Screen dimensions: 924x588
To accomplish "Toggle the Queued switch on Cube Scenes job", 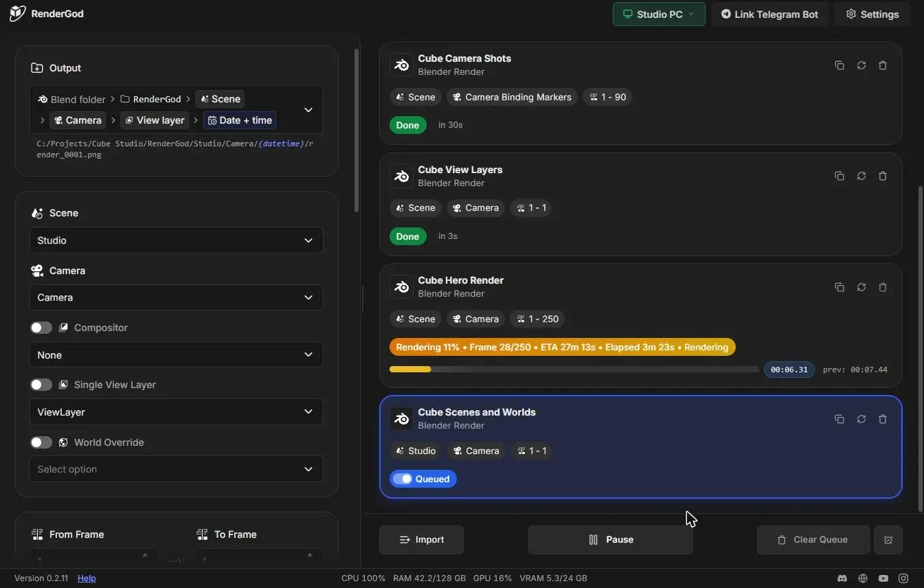I will pyautogui.click(x=403, y=479).
